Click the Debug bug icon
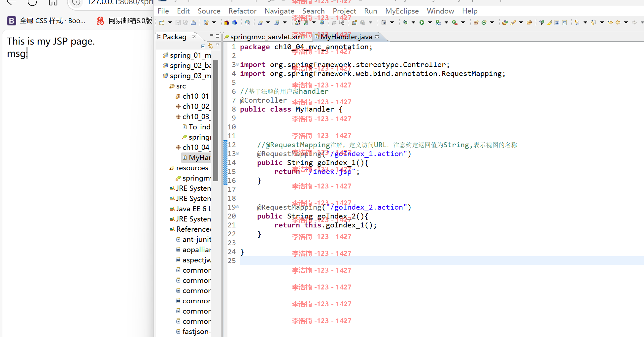The height and width of the screenshot is (337, 644). (x=405, y=22)
